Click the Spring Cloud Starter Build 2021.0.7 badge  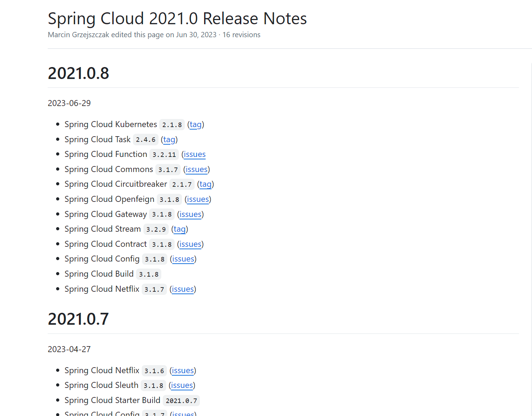[181, 401]
